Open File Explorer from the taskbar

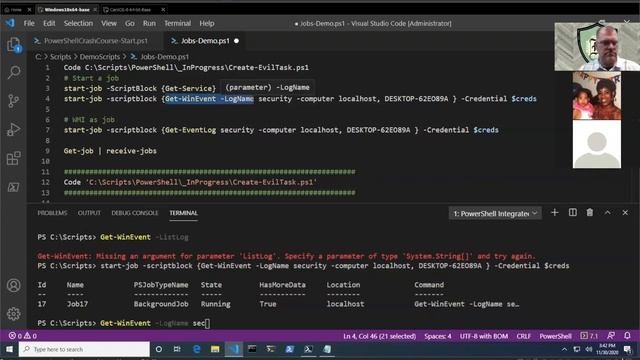coord(215,349)
